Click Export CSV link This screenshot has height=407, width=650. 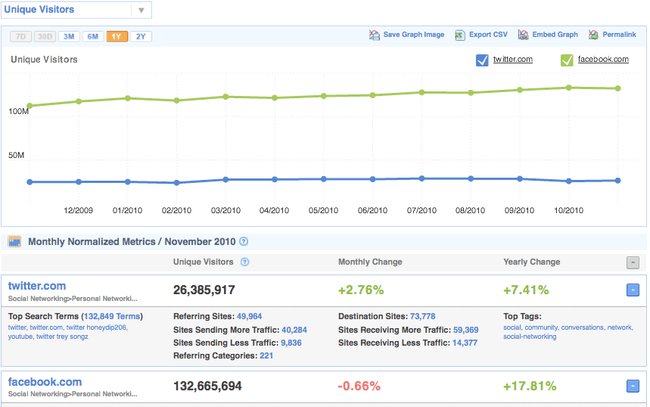click(488, 34)
